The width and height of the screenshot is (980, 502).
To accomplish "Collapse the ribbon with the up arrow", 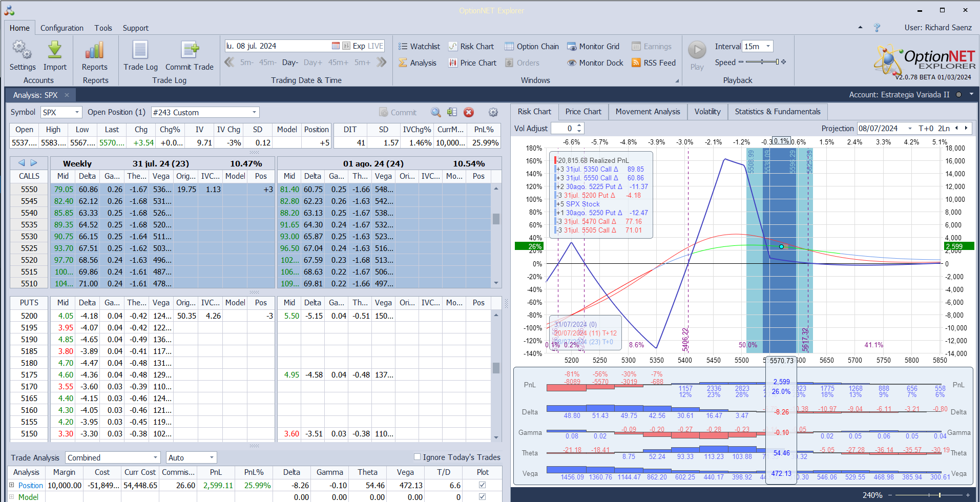I will [x=860, y=28].
